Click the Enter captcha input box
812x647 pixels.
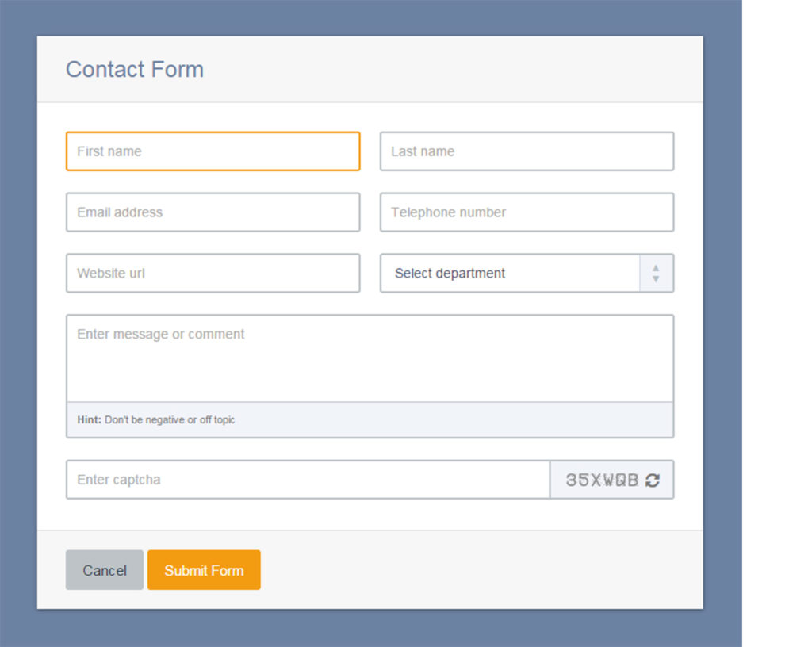[x=308, y=480]
